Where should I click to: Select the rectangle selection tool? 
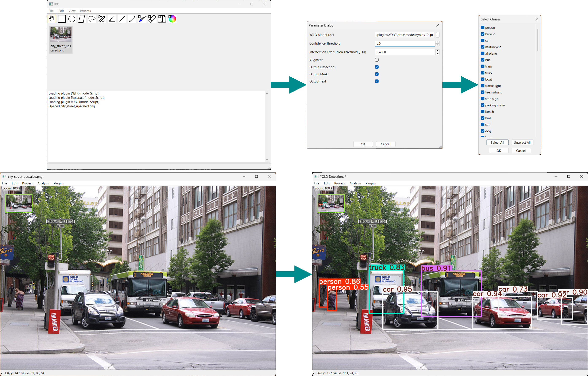(x=62, y=19)
